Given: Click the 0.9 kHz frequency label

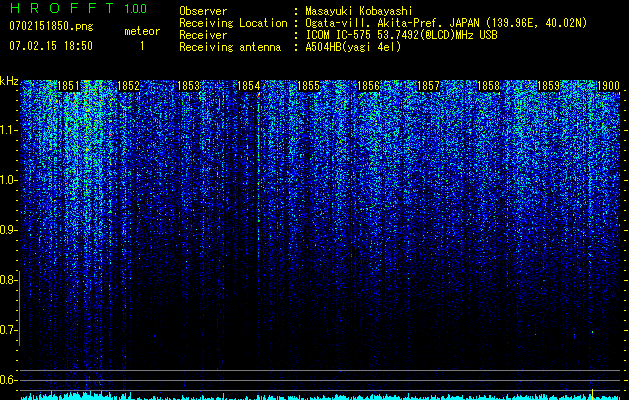Looking at the screenshot, I should coord(8,230).
